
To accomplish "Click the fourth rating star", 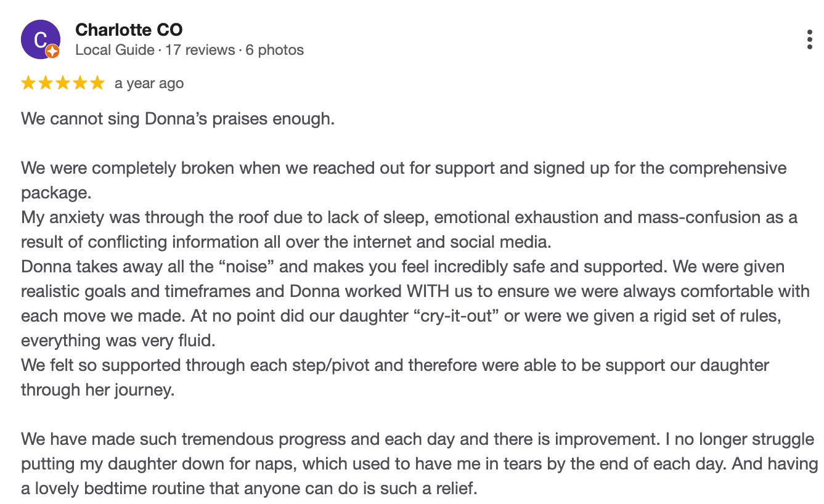I will point(80,83).
